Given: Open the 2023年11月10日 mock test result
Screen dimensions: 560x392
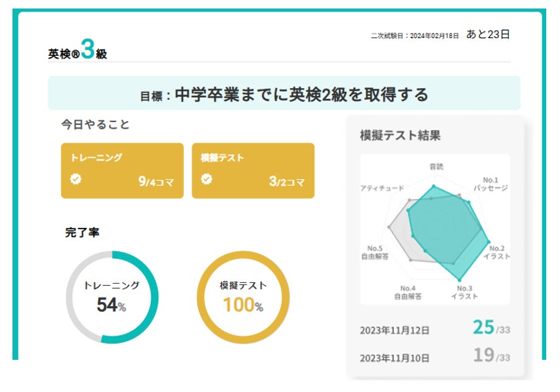Looking at the screenshot, I should [395, 359].
